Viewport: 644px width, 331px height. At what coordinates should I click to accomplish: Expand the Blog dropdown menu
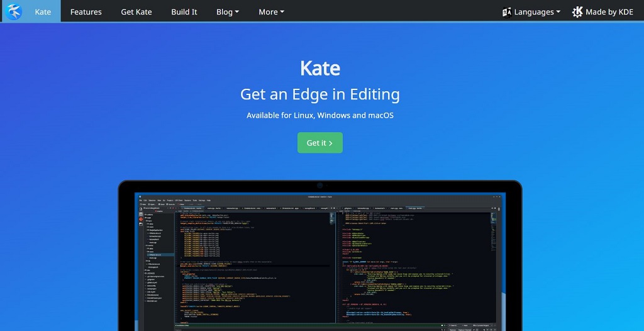click(228, 12)
